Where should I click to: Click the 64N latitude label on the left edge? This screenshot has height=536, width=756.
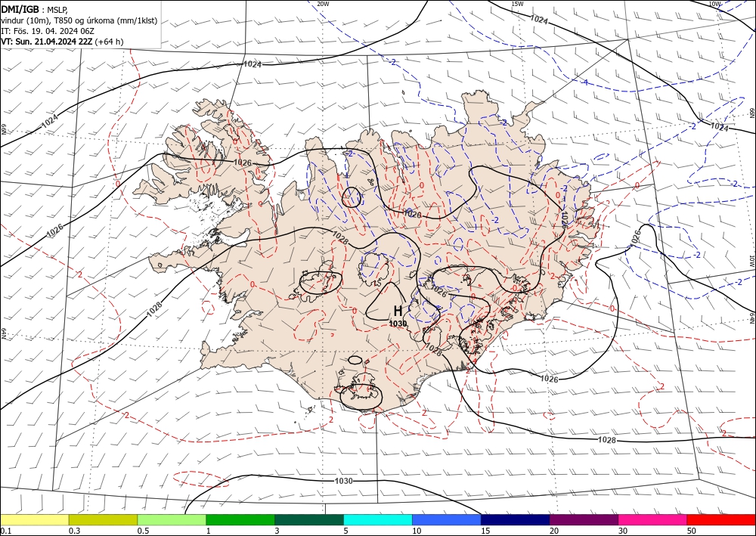3,334
